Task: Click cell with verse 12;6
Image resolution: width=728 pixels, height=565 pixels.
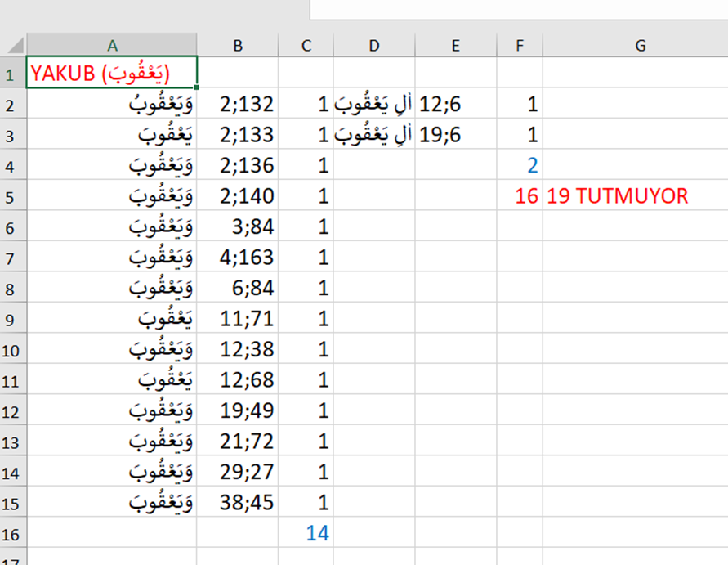Action: pos(456,104)
